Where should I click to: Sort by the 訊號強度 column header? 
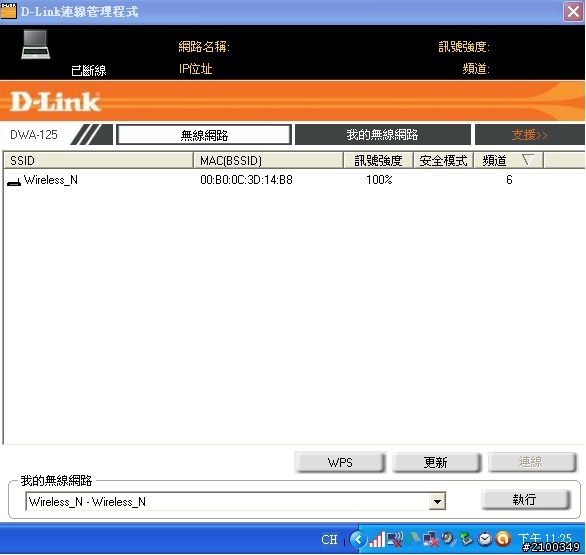click(378, 160)
